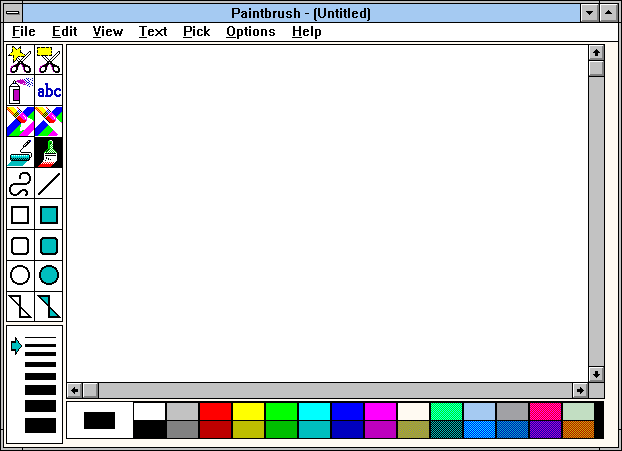This screenshot has height=451, width=622.
Task: Click the vertical scrollbar up arrow
Action: 596,52
